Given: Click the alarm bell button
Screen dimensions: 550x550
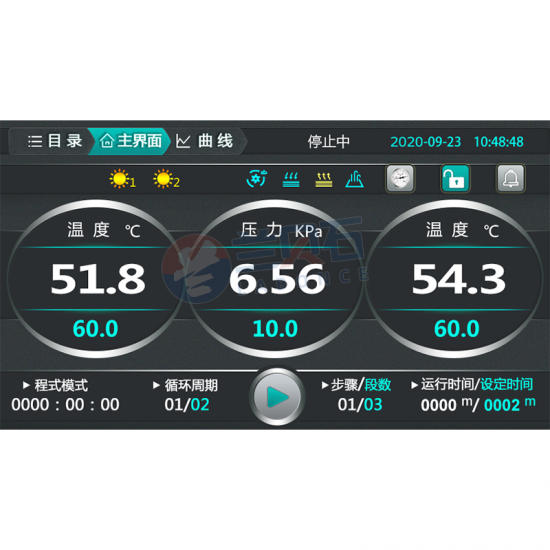Looking at the screenshot, I should (x=511, y=178).
